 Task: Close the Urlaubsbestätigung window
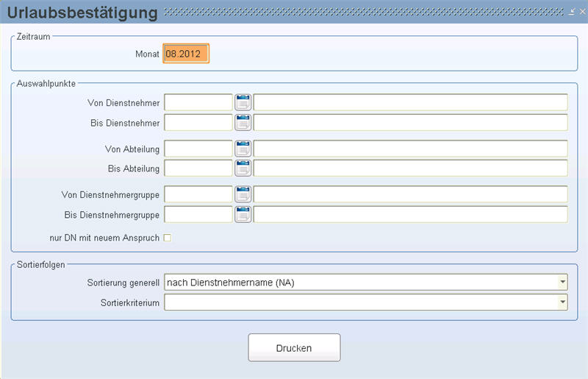[x=581, y=13]
